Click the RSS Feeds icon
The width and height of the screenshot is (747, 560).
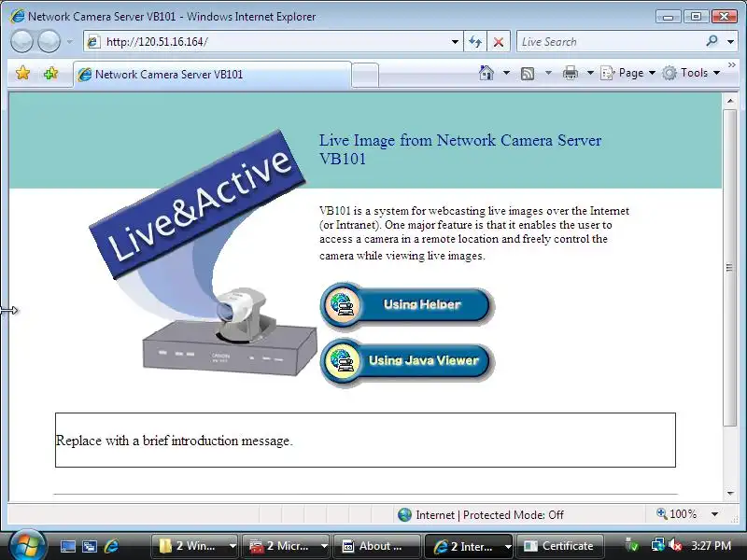coord(528,74)
